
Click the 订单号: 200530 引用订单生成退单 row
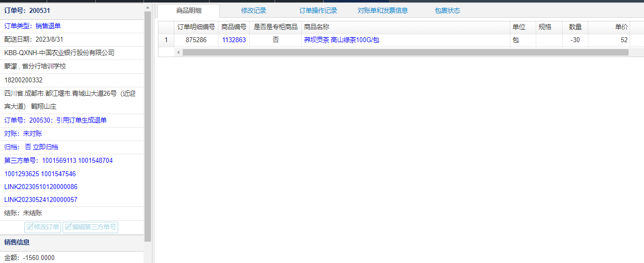pyautogui.click(x=72, y=120)
